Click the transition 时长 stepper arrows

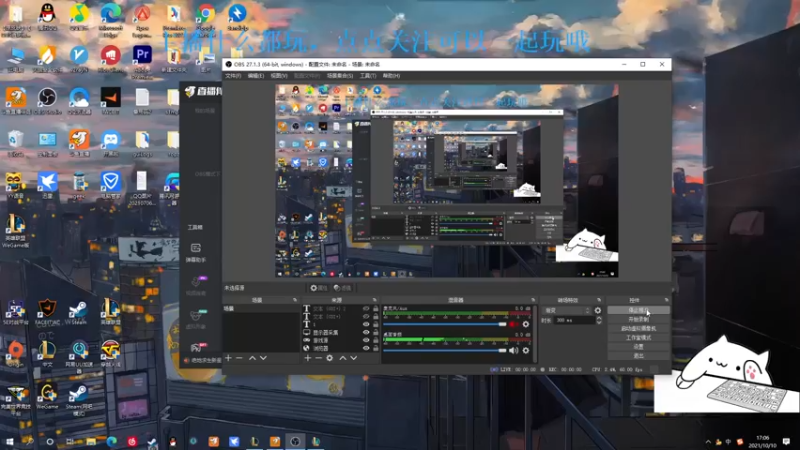point(599,320)
